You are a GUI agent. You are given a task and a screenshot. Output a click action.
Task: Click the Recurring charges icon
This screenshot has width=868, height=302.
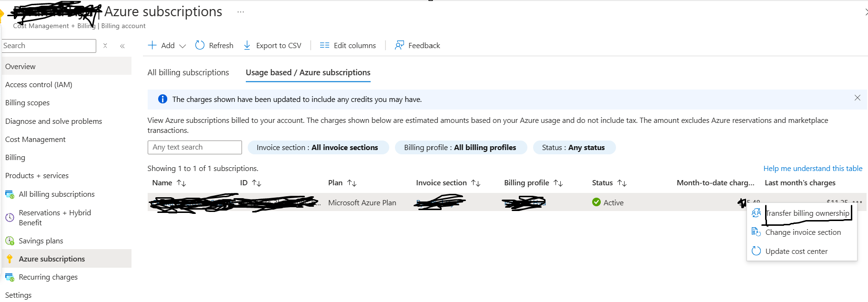10,277
